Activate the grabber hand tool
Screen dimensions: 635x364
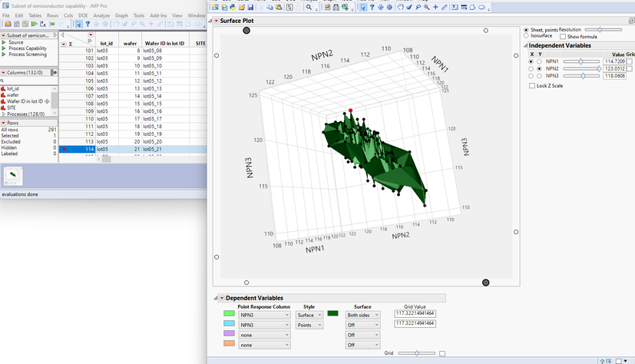tap(400, 8)
